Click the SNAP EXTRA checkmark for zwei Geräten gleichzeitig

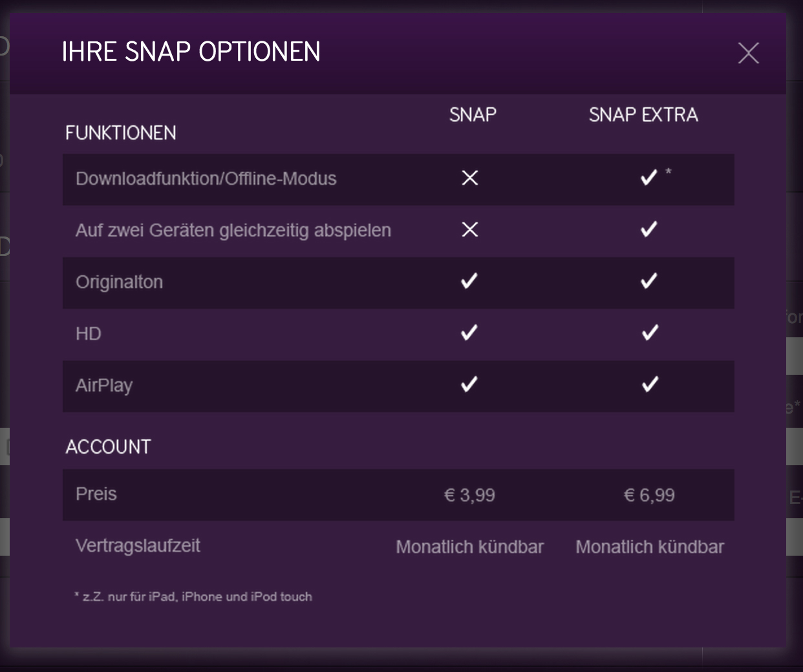click(648, 229)
